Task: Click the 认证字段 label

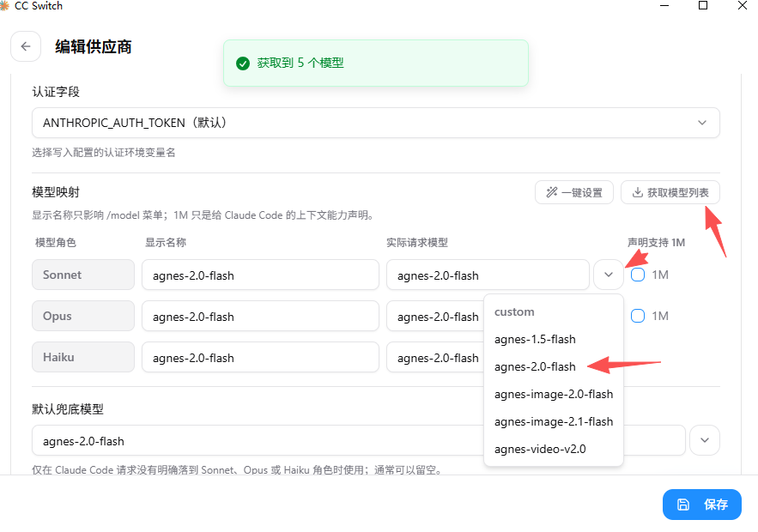Action: click(56, 92)
